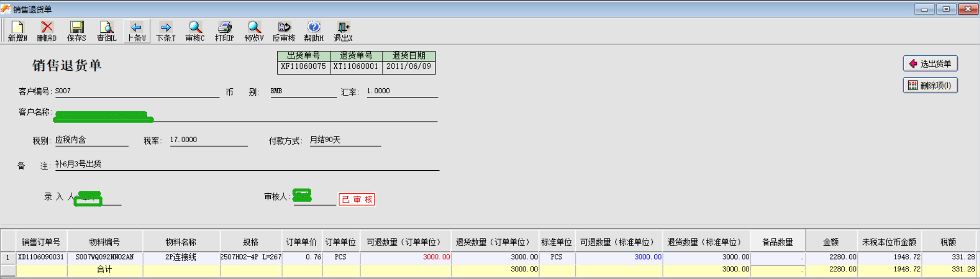Click the 删除D delete icon

coord(47,31)
